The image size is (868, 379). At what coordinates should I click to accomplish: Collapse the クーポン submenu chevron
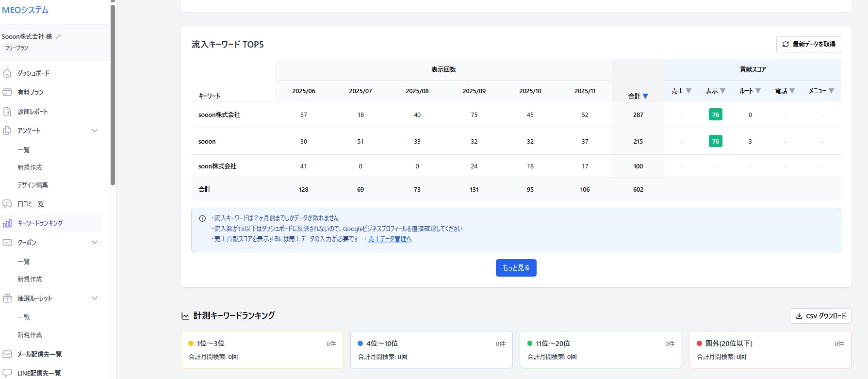coord(95,242)
